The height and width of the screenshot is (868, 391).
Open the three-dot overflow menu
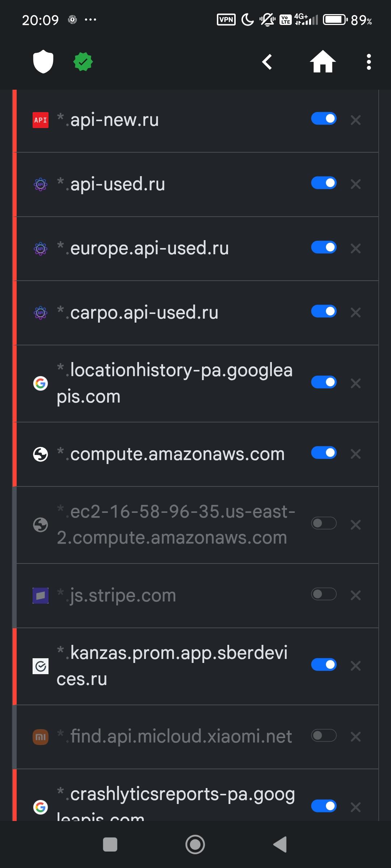click(369, 62)
